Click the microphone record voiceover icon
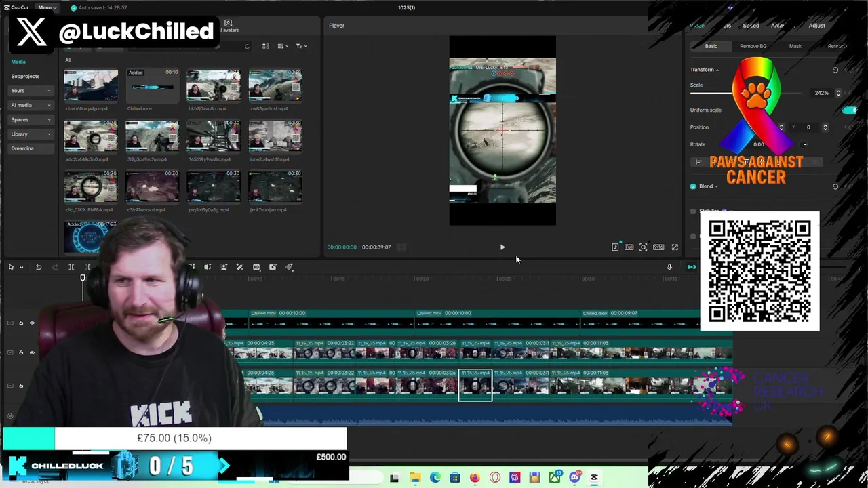868x488 pixels. (669, 267)
